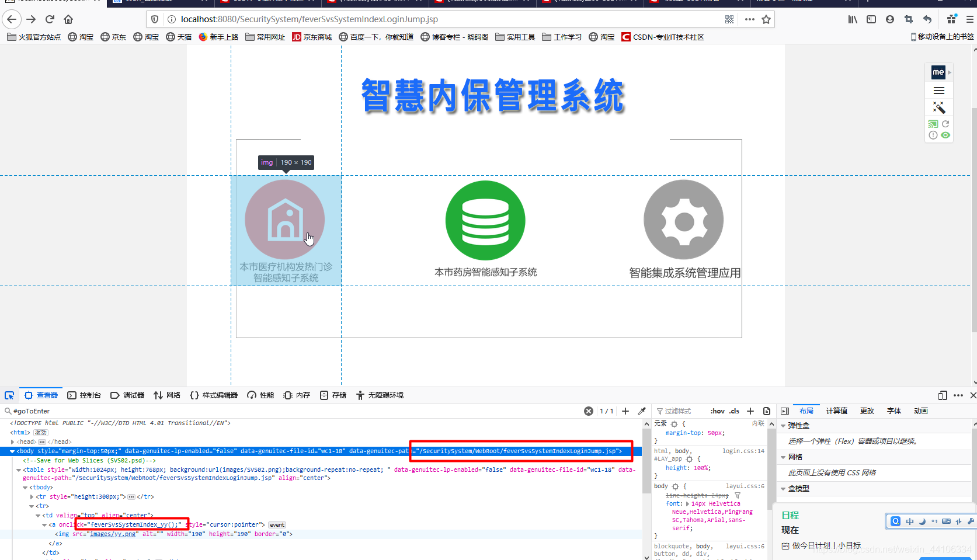Select the 布局 Layout sidebar tab

[806, 411]
